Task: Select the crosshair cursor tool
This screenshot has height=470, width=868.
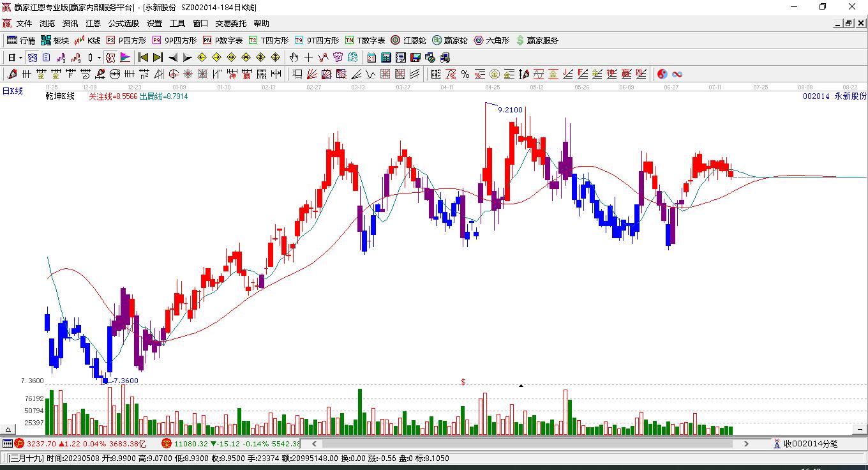Action: click(x=309, y=57)
